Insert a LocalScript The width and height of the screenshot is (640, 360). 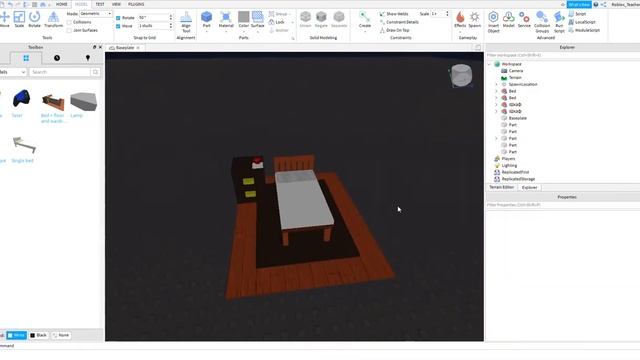(x=582, y=22)
